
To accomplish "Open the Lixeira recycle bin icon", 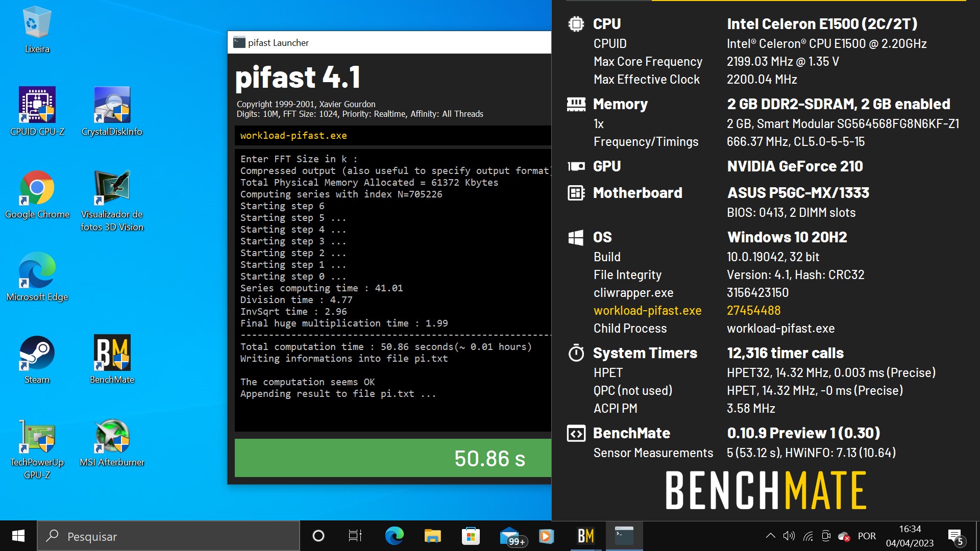I will (x=37, y=30).
